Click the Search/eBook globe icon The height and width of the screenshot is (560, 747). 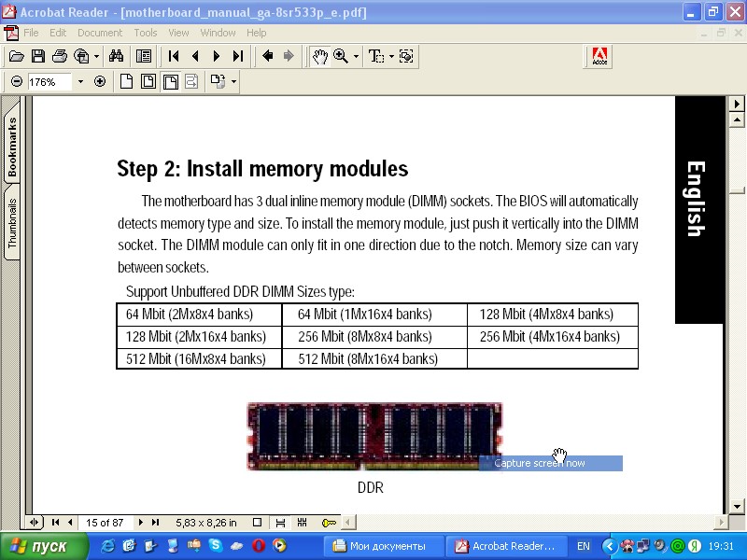point(81,56)
